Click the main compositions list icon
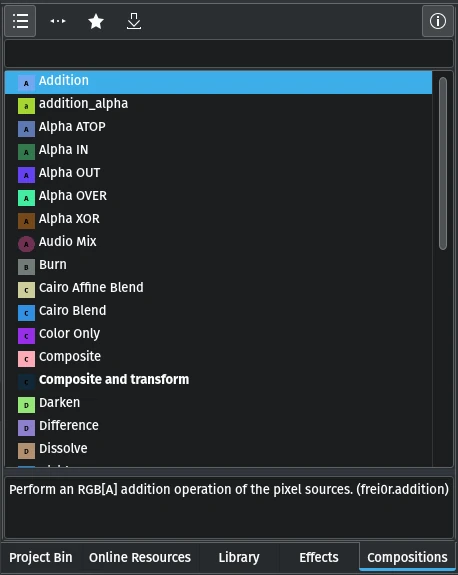Image resolution: width=458 pixels, height=575 pixels. point(20,21)
